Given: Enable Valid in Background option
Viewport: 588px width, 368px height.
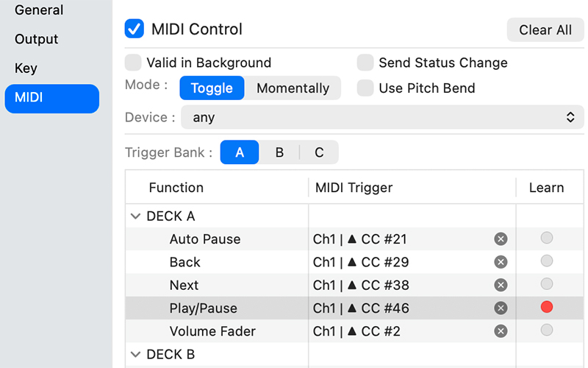Looking at the screenshot, I should coord(133,63).
